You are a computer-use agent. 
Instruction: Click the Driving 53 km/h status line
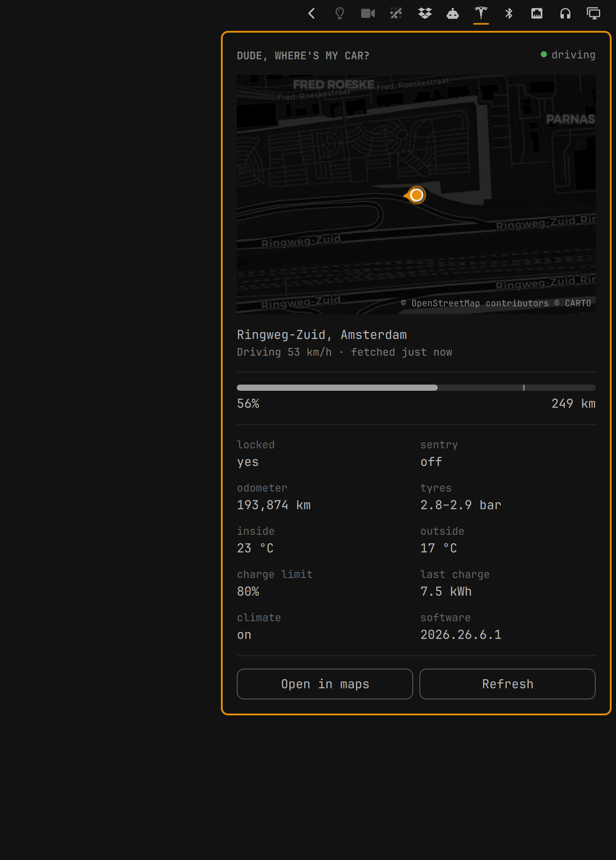[x=344, y=352]
